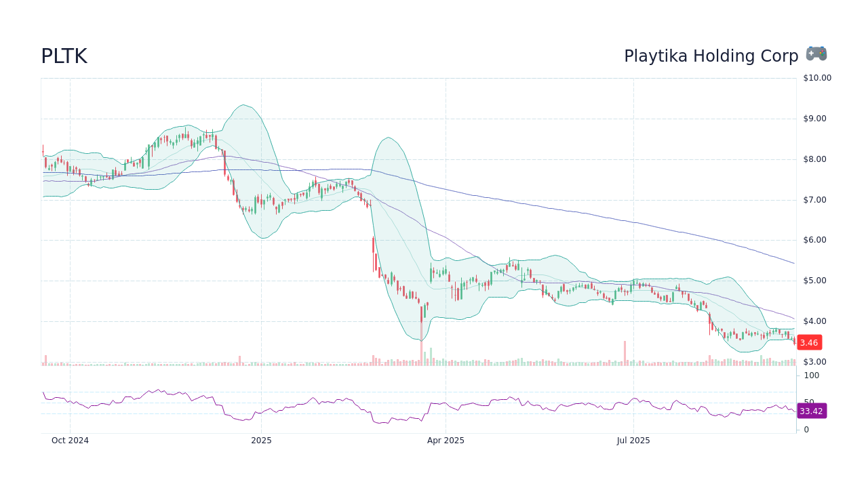Click the $8.00 price axis label

tap(815, 159)
